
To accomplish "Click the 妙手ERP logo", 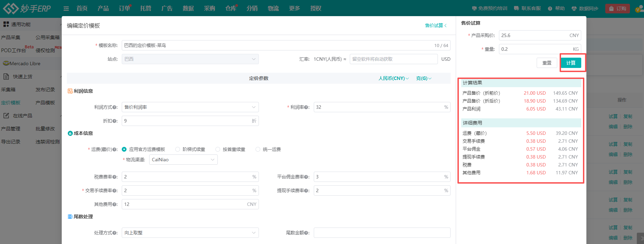I will coord(27,8).
